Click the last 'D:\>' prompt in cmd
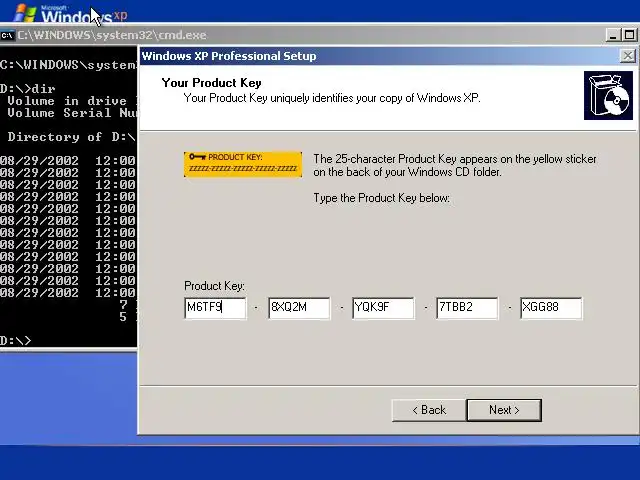Viewport: 640px width, 480px height. tap(16, 340)
